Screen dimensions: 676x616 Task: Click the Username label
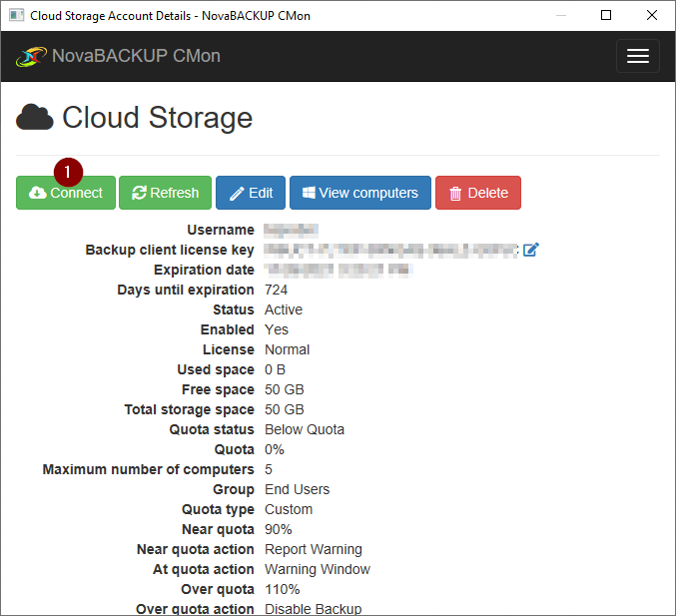click(x=221, y=230)
